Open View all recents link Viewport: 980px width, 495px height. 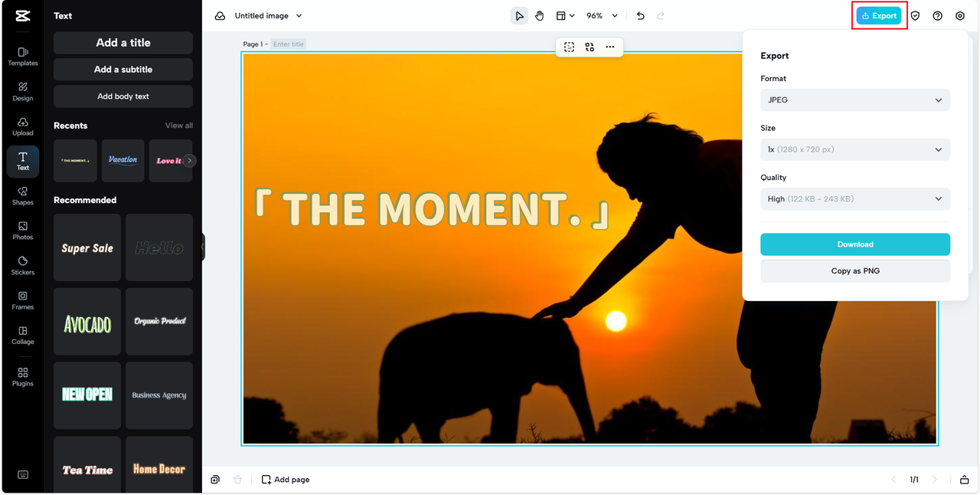pos(179,126)
